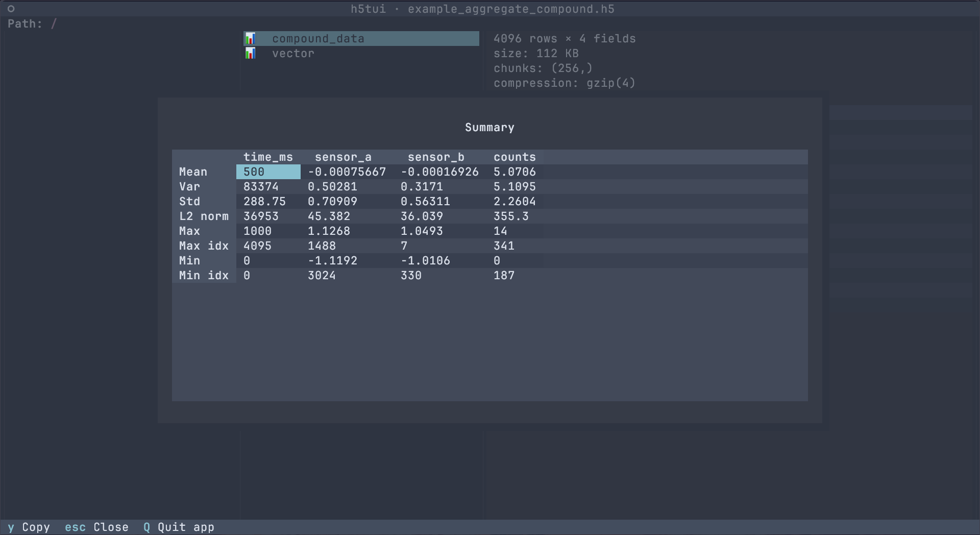Select Mean sensor_b value -0.00016926
The image size is (980, 535).
440,172
